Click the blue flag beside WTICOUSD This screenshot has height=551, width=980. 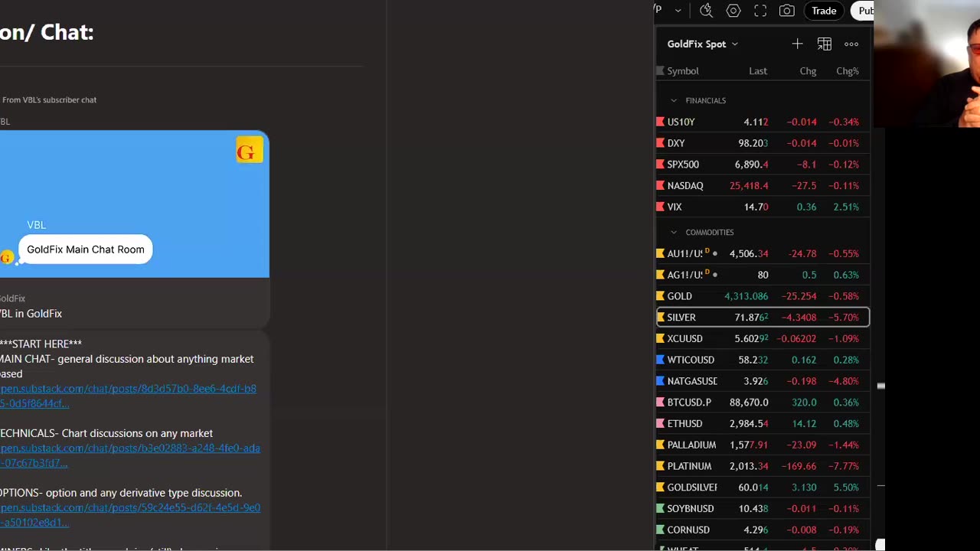(660, 360)
